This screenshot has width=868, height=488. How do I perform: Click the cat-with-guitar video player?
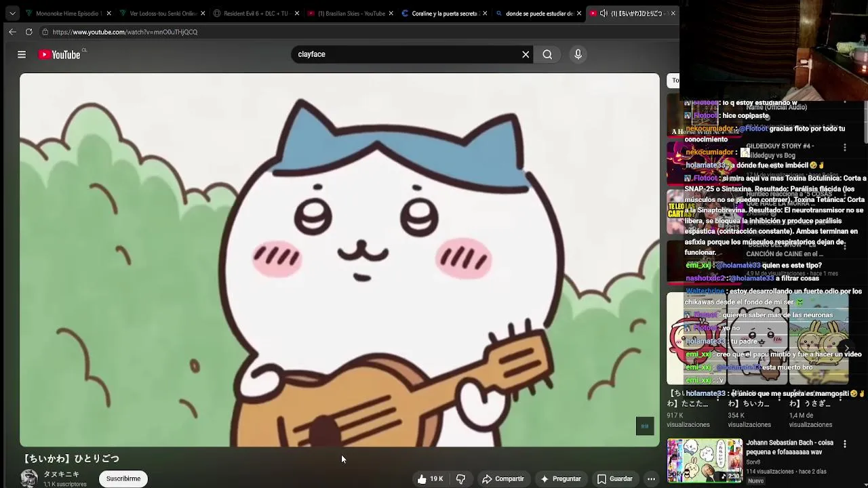coord(339,260)
